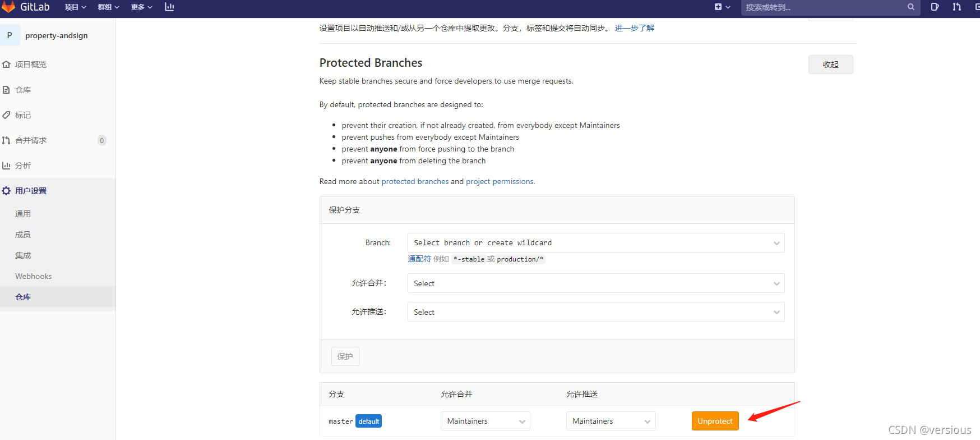Click the chart icon next to 分析

[x=6, y=166]
